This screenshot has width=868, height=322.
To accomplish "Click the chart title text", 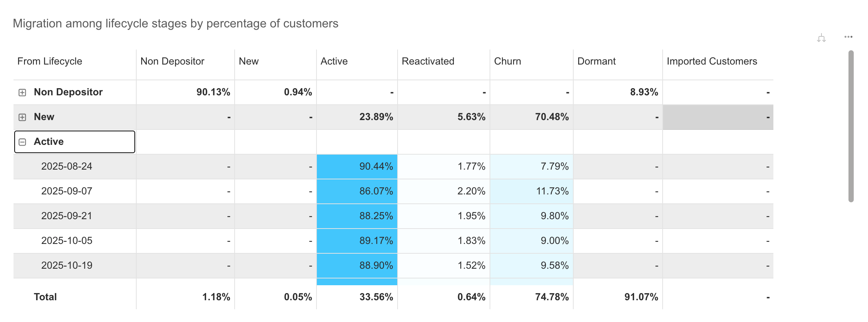I will click(176, 23).
